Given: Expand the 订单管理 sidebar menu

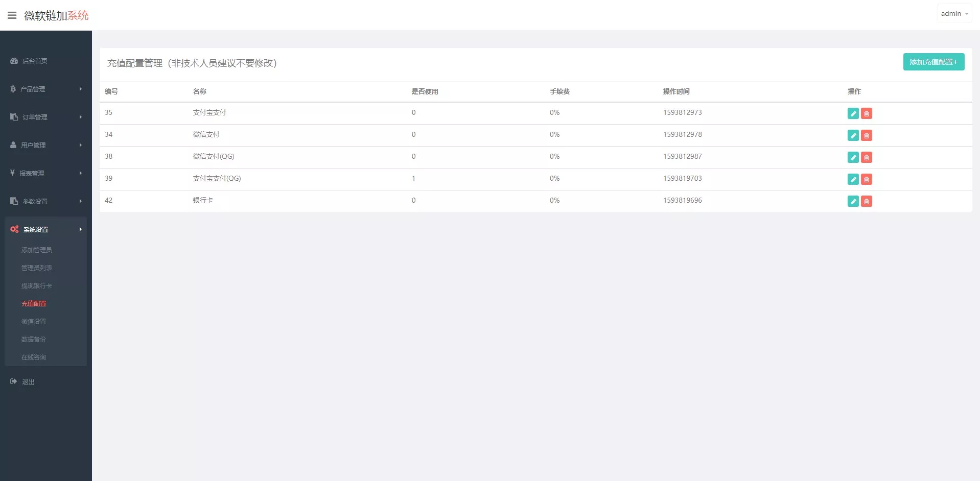Looking at the screenshot, I should pos(45,117).
